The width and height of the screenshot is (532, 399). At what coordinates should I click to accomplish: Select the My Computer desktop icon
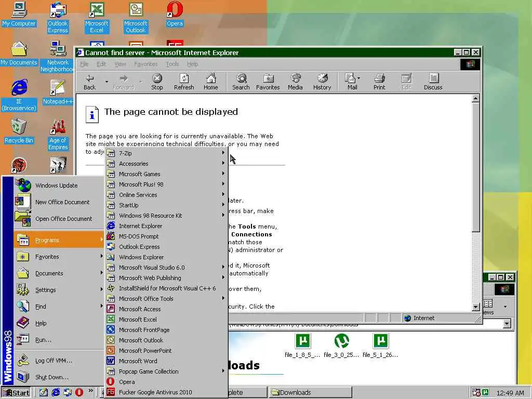click(19, 14)
